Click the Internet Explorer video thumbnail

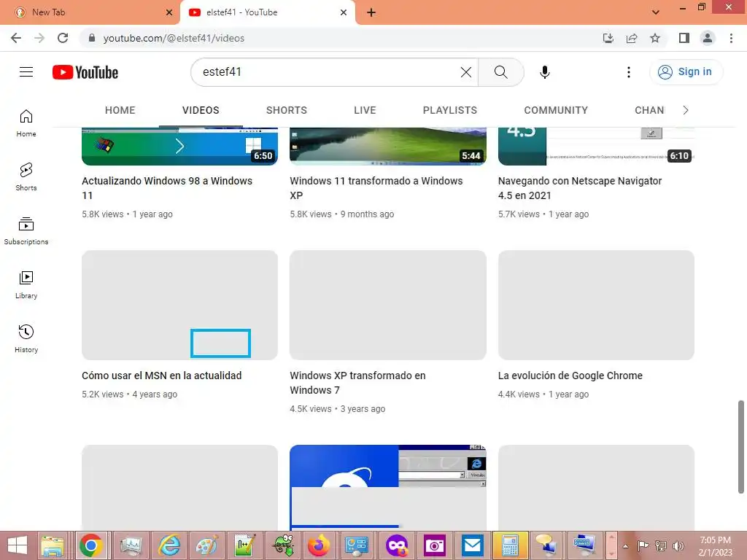tap(388, 487)
